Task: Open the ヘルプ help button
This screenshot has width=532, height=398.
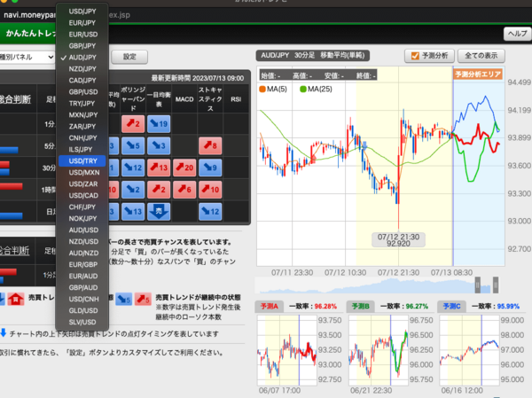Action: pos(516,33)
